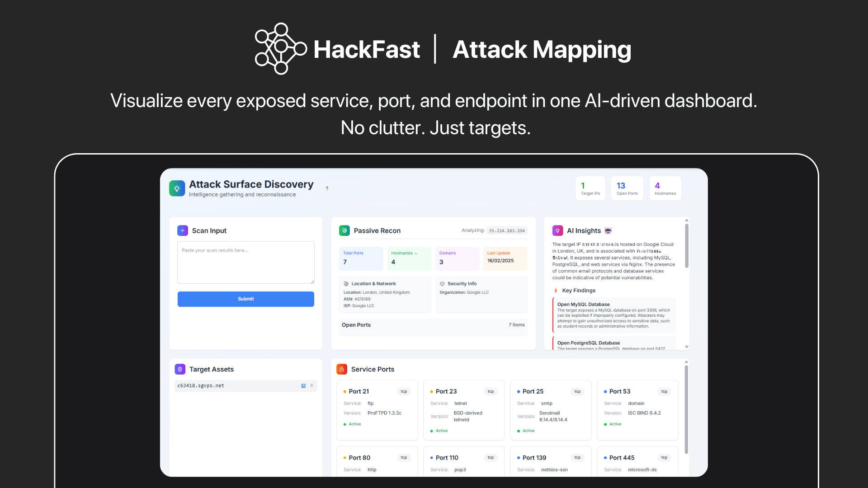Click the Port 25 card title
868x488 pixels.
coord(533,392)
